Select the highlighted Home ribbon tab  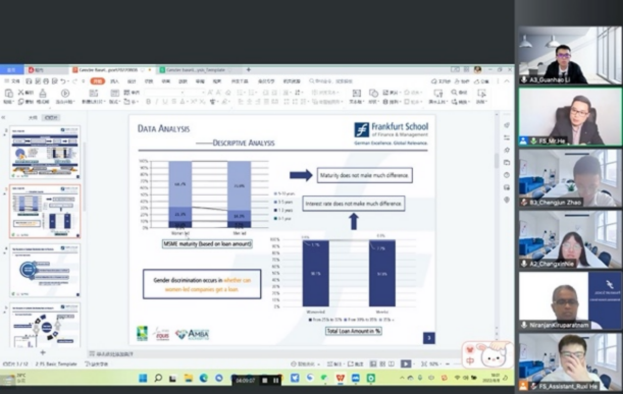[x=97, y=81]
